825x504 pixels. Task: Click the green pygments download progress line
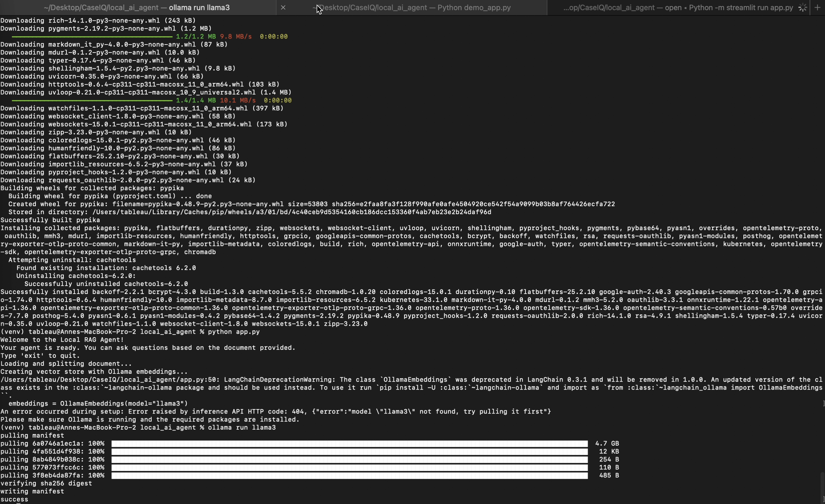click(92, 37)
